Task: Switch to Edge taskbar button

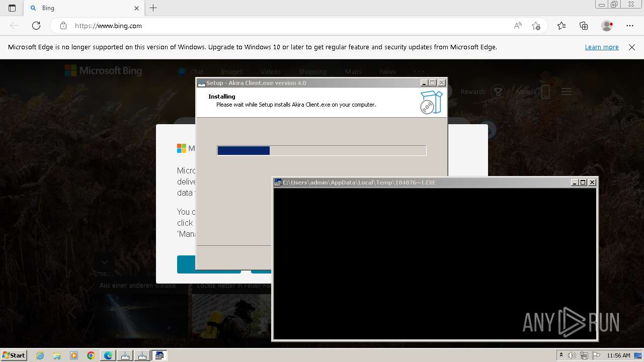Action: point(108,355)
